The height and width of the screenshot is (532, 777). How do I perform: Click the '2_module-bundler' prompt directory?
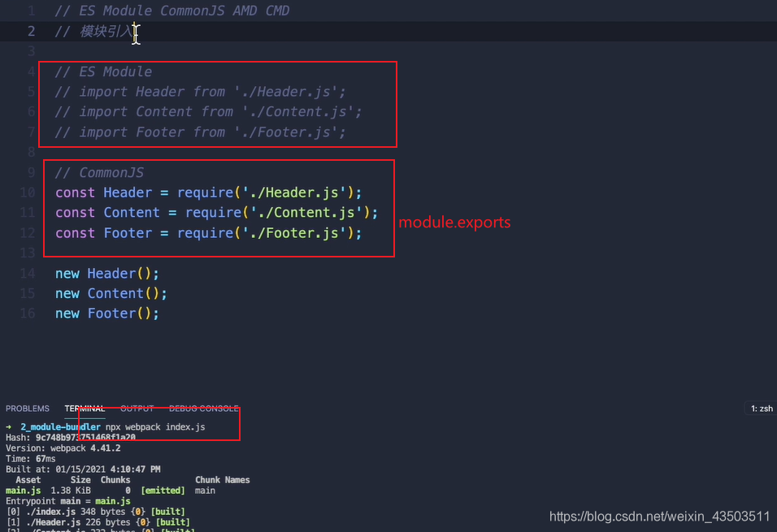click(x=60, y=427)
